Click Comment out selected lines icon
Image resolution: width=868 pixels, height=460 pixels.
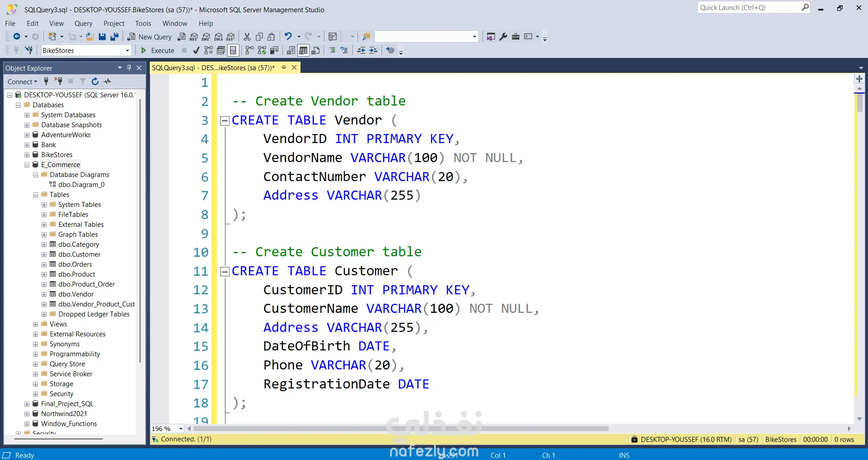(x=333, y=50)
